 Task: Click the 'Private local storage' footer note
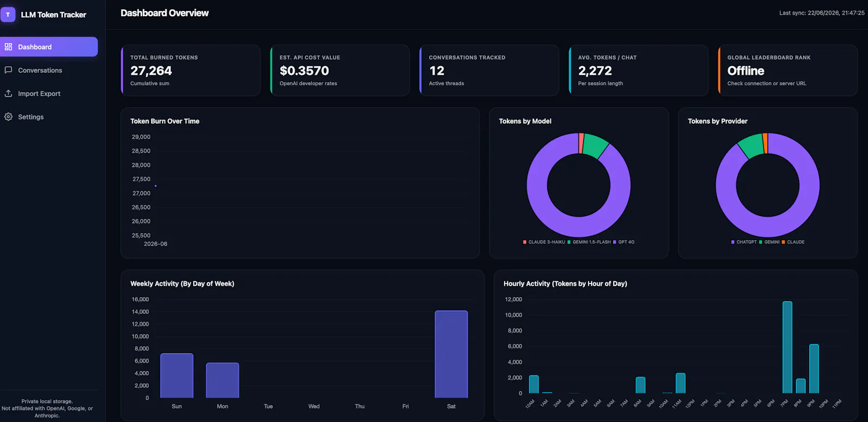pos(47,401)
